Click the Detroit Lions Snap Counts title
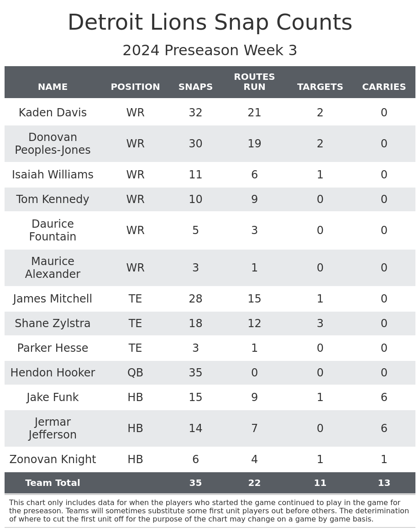Image resolution: width=420 pixels, height=532 pixels. point(210,23)
